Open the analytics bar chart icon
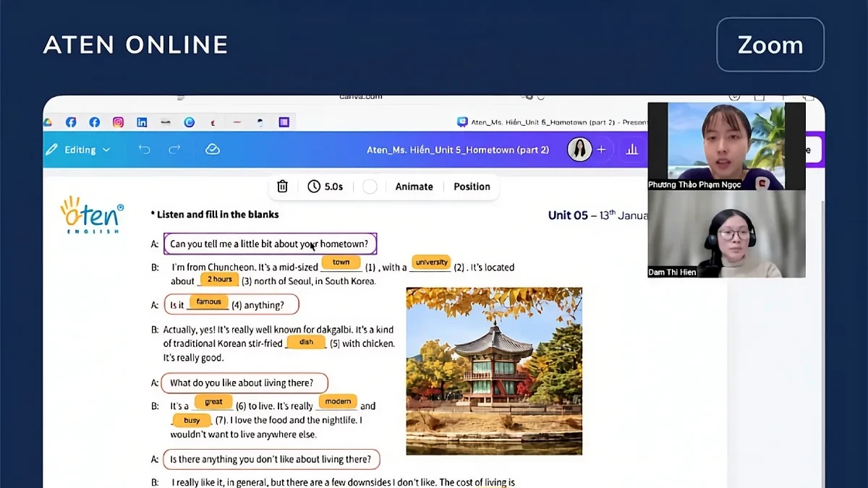868x488 pixels. click(632, 150)
